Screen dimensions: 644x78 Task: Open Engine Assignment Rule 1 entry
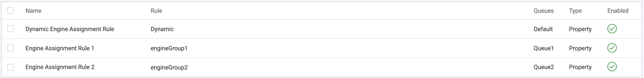60,48
